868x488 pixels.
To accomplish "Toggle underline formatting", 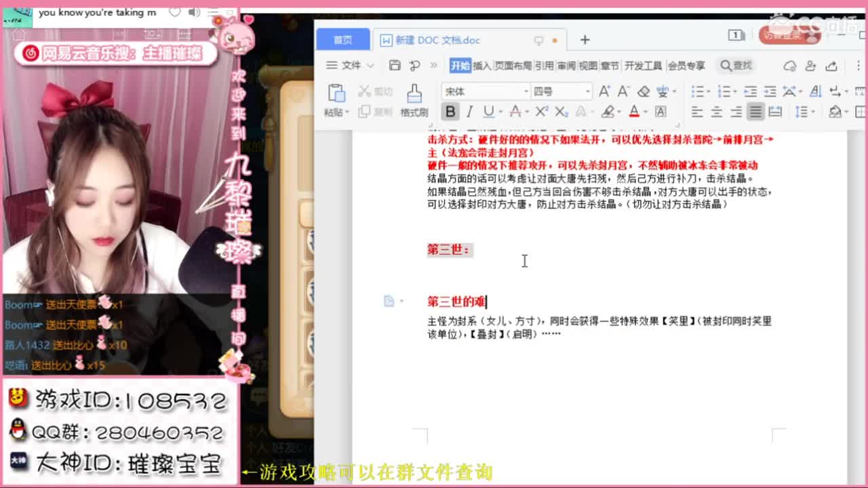I will click(x=488, y=112).
